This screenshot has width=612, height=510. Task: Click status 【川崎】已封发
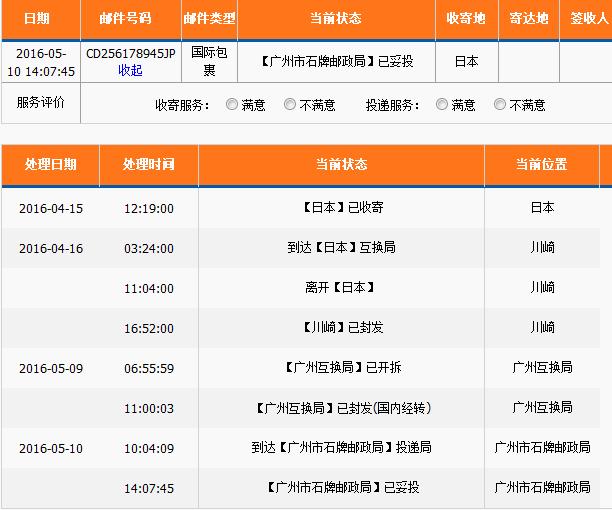tap(342, 327)
